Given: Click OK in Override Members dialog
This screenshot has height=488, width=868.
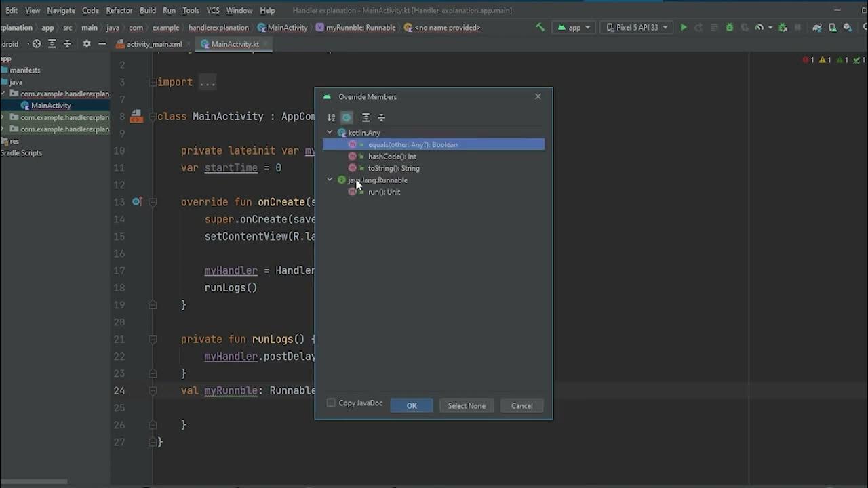Looking at the screenshot, I should pyautogui.click(x=412, y=405).
